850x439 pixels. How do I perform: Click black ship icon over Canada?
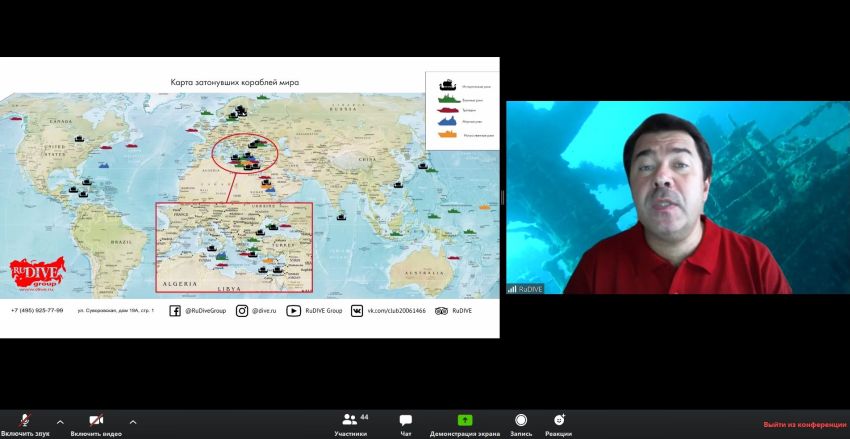(80, 139)
